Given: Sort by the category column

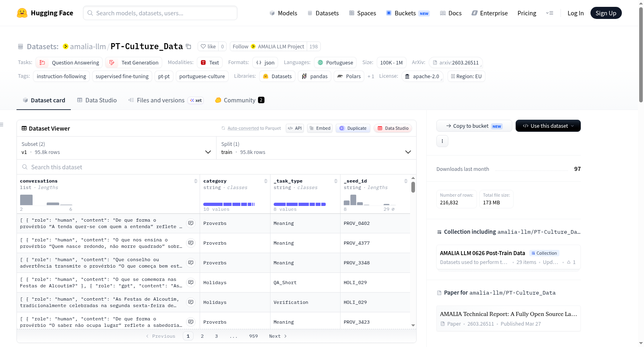Looking at the screenshot, I should (x=266, y=181).
